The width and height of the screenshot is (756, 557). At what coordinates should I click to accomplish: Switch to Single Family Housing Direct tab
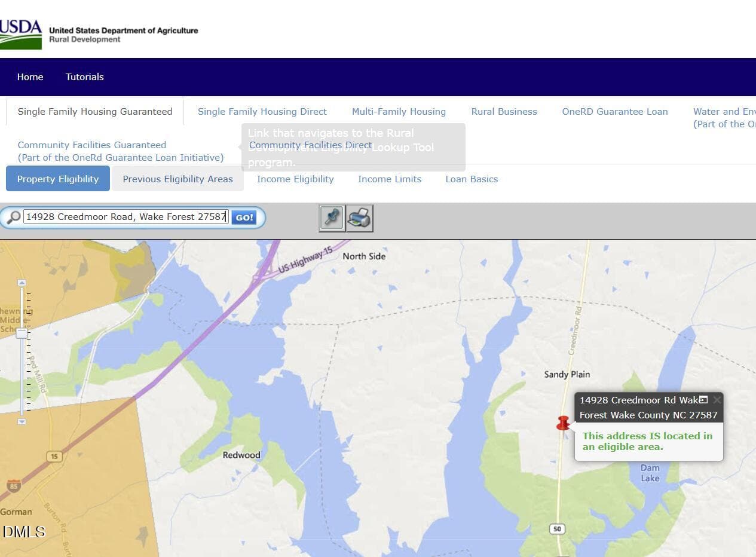pos(262,112)
